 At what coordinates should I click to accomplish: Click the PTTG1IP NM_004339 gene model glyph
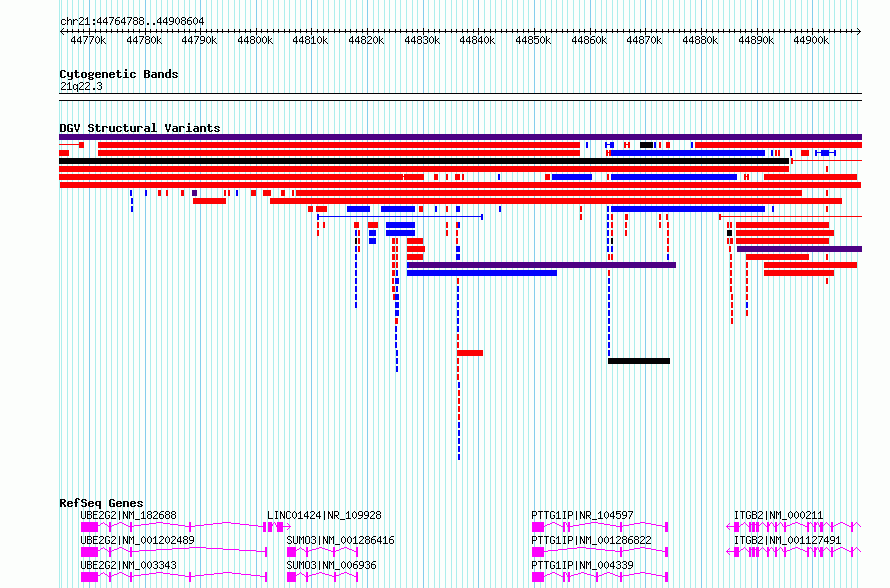pyautogui.click(x=600, y=577)
